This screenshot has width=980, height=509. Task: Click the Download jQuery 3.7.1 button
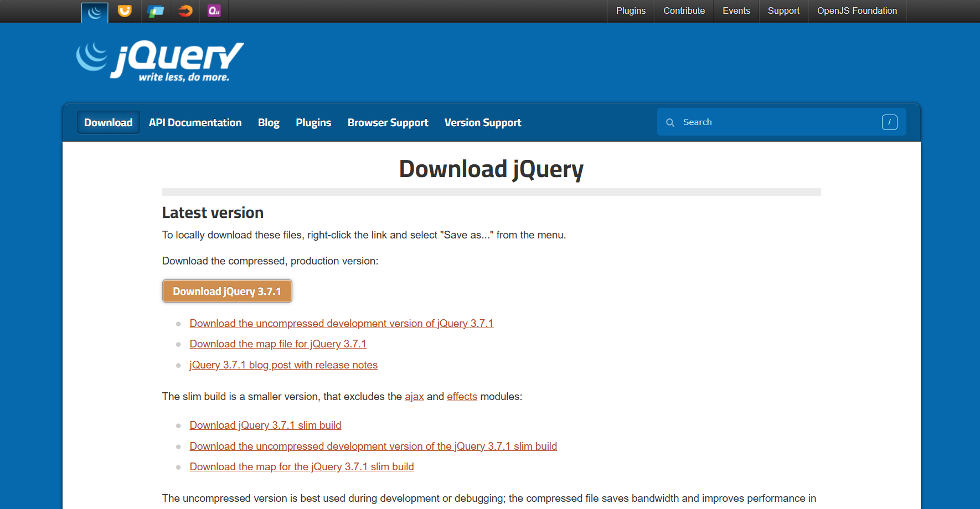pyautogui.click(x=227, y=291)
